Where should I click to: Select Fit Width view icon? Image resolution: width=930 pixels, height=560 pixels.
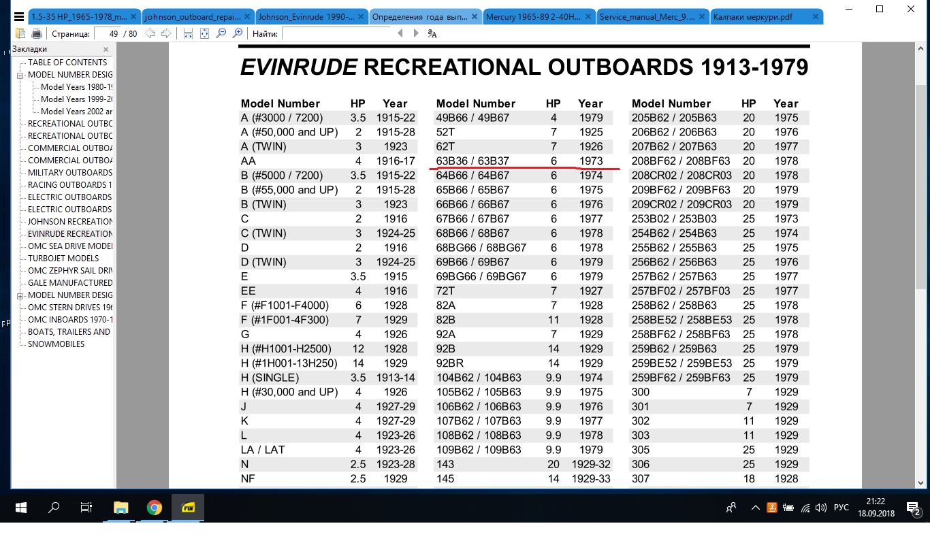pyautogui.click(x=189, y=33)
